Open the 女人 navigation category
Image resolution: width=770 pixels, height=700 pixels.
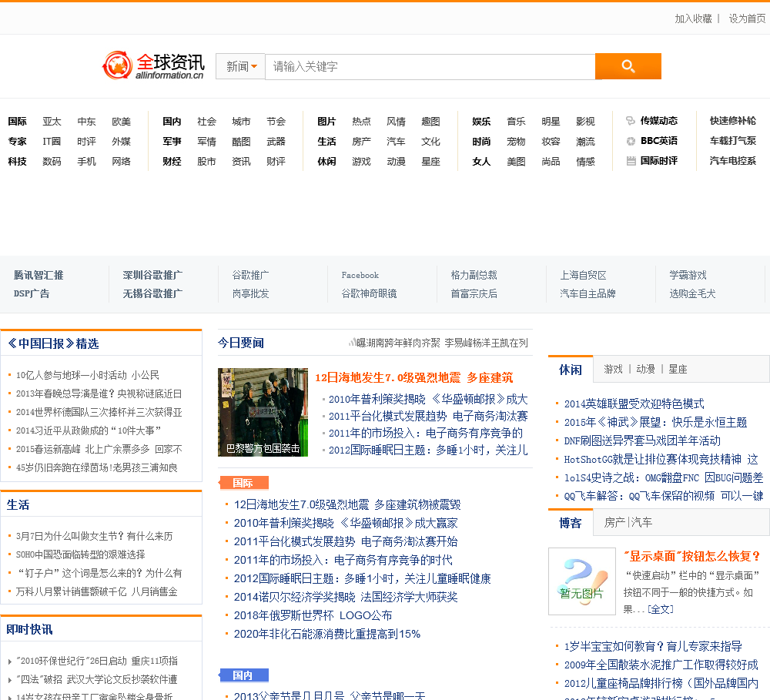coord(481,162)
